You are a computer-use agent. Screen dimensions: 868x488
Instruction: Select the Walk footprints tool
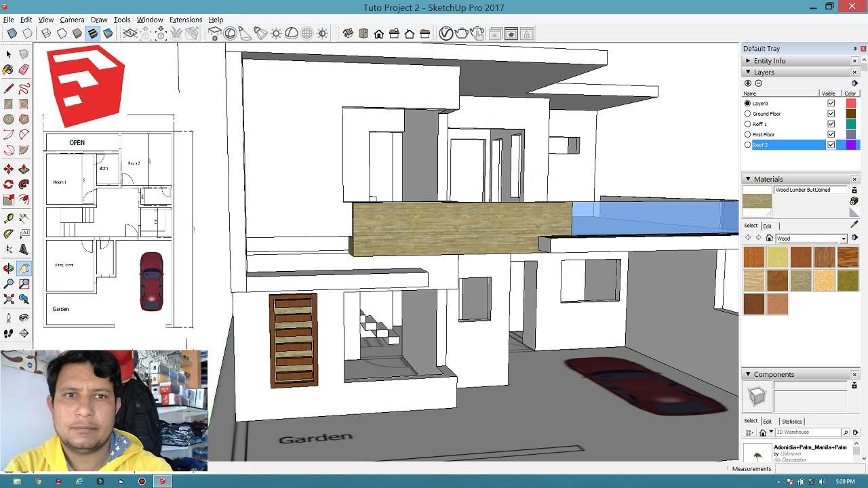8,333
